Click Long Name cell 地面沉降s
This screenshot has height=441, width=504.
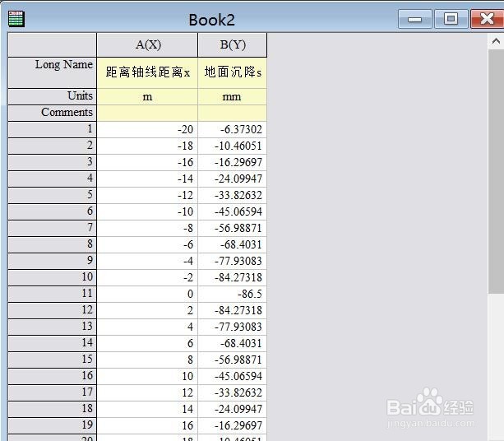coord(233,73)
